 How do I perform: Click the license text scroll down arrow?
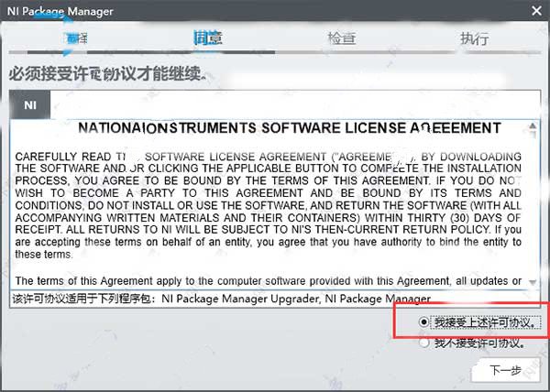click(x=533, y=282)
